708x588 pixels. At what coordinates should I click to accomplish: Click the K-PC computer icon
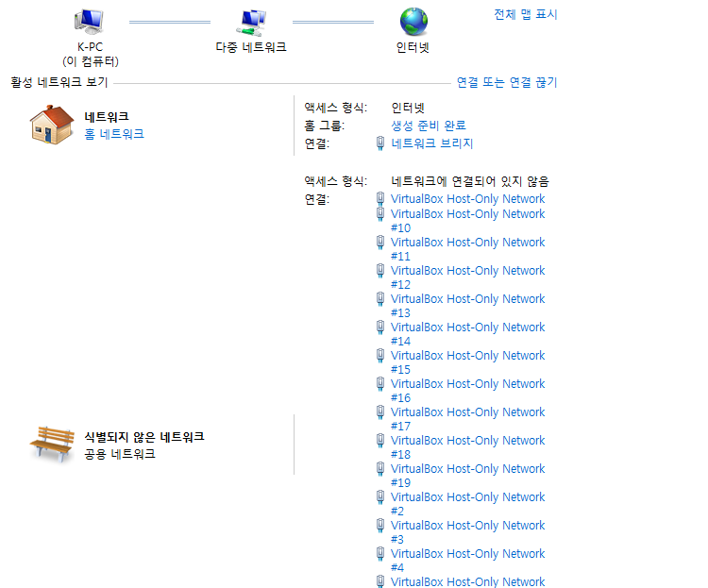pyautogui.click(x=90, y=21)
